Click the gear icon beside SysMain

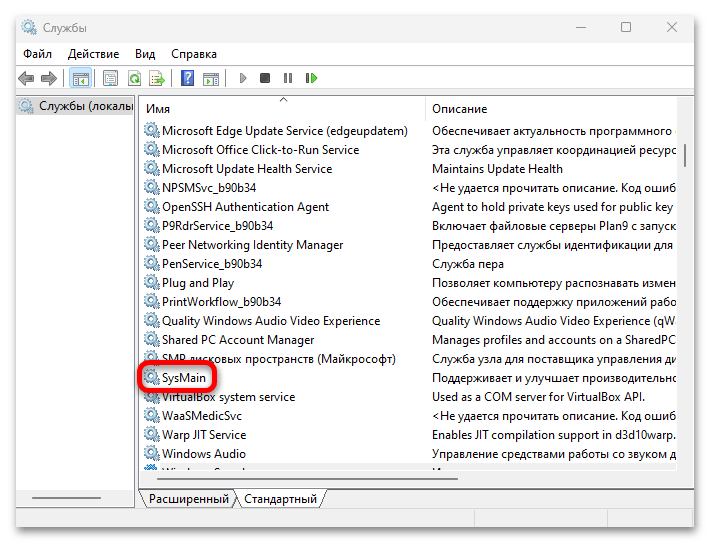pos(152,377)
